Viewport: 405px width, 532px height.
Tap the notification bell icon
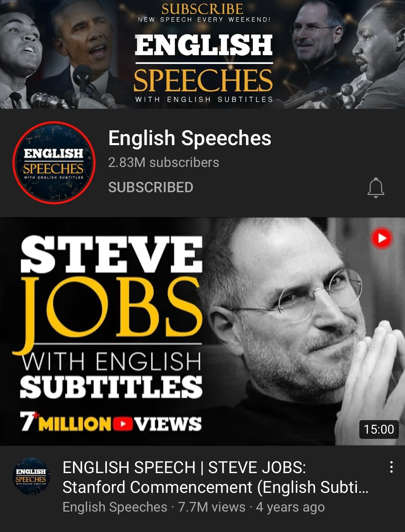click(376, 187)
